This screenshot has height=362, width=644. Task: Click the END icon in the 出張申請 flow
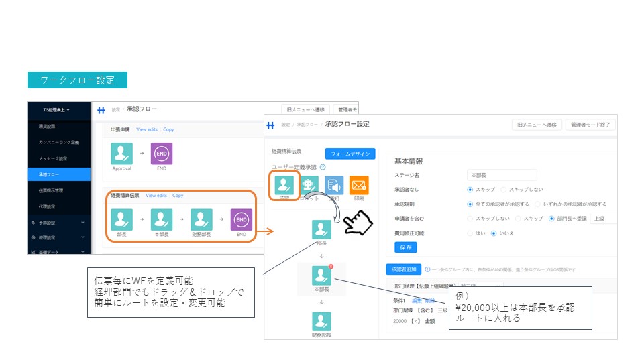tap(162, 154)
